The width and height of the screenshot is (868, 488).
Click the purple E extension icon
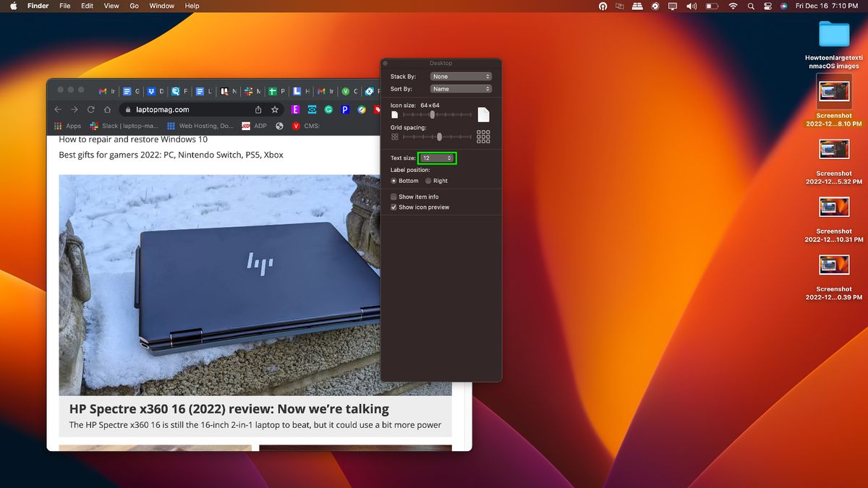(x=296, y=110)
